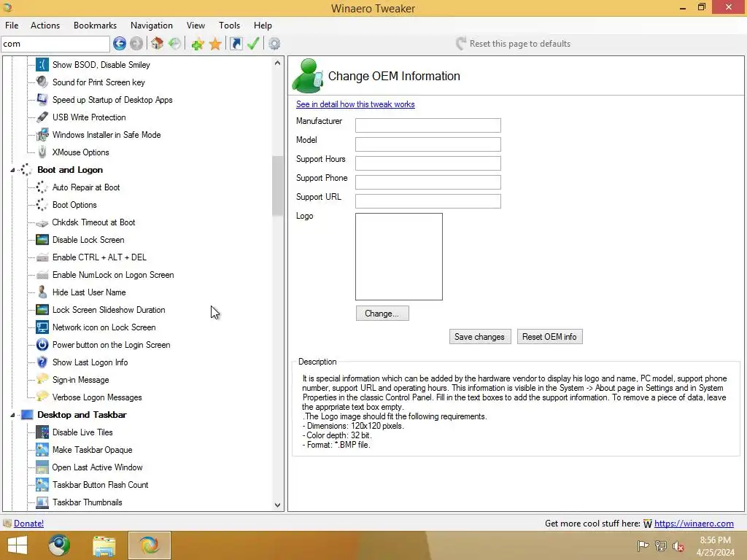
Task: Select 'Enable NumLock on Logon Screen' item
Action: click(x=113, y=275)
